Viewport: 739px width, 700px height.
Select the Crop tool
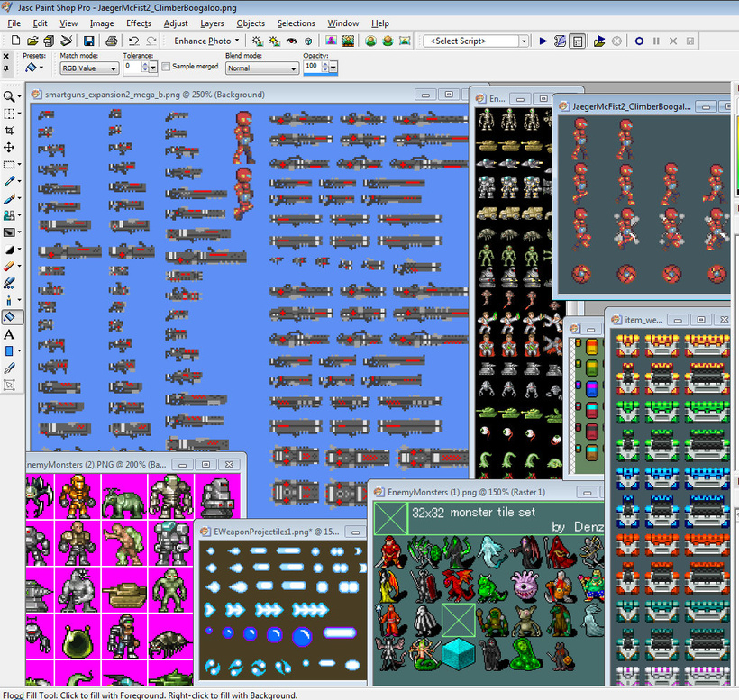pyautogui.click(x=9, y=131)
